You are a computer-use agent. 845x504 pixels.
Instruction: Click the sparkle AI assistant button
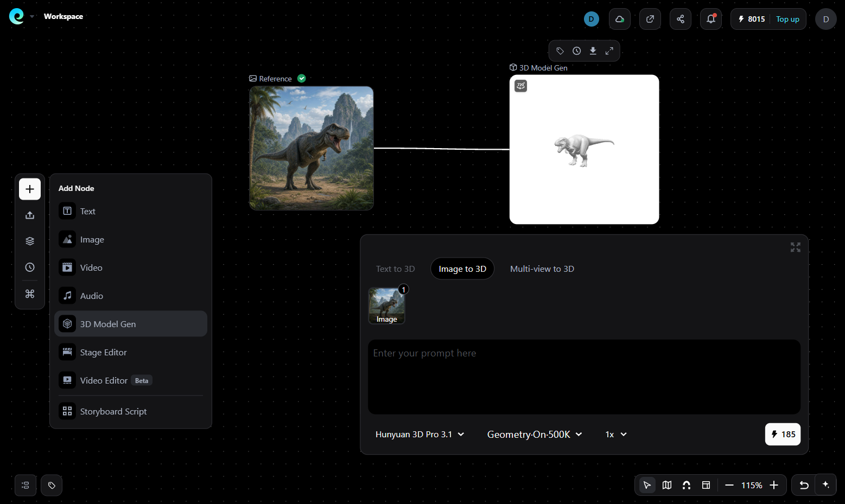point(826,485)
